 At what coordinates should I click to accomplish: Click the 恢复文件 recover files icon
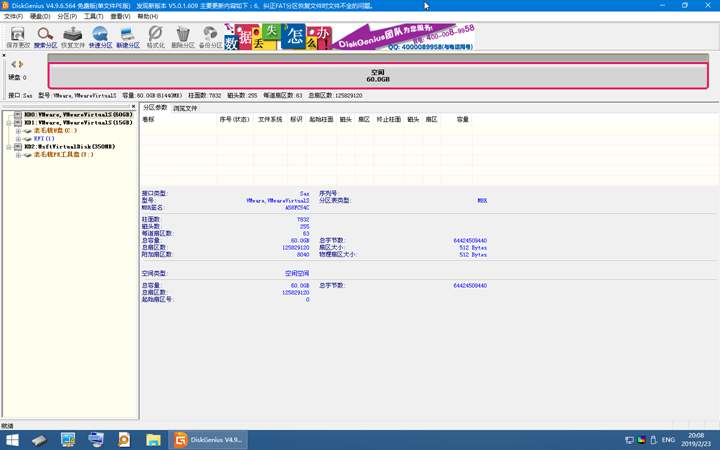(73, 38)
